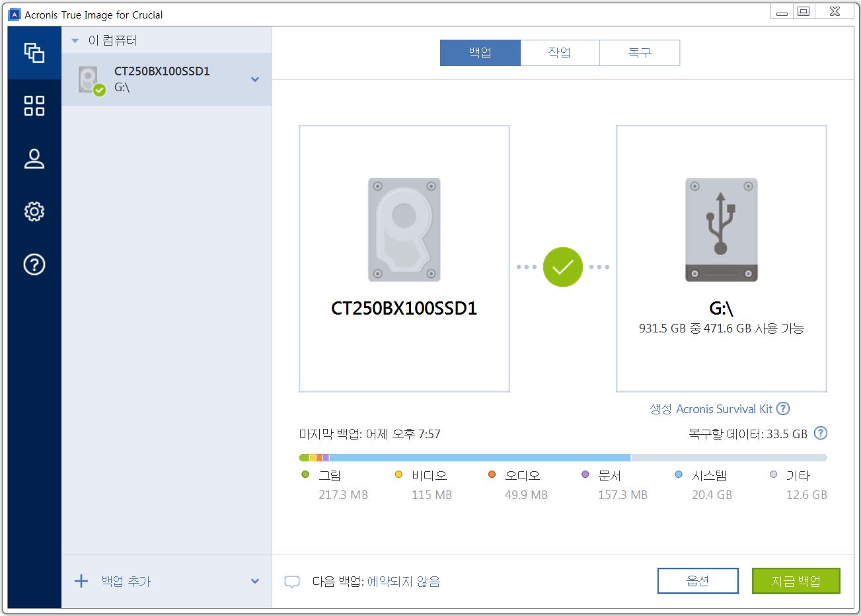
Task: Click the green 그림 legend dot
Action: click(305, 475)
